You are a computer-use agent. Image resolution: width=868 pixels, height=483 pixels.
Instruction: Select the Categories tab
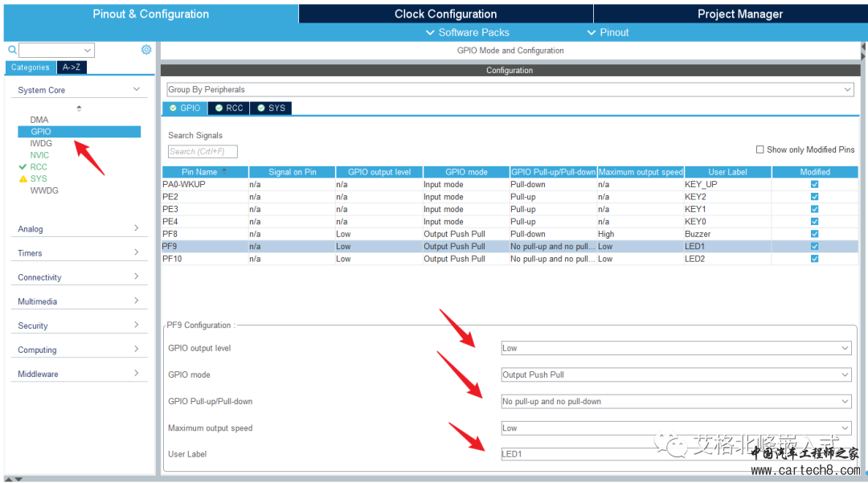(31, 67)
